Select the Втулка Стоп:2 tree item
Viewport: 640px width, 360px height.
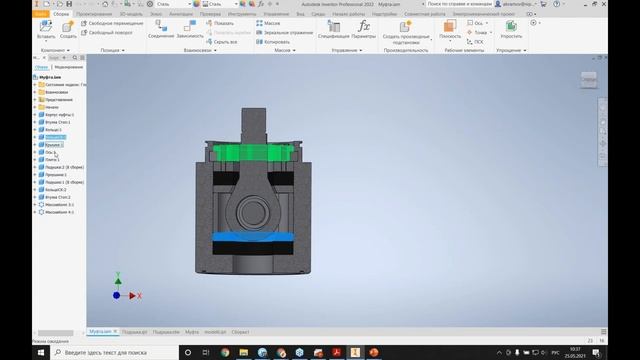click(58, 197)
